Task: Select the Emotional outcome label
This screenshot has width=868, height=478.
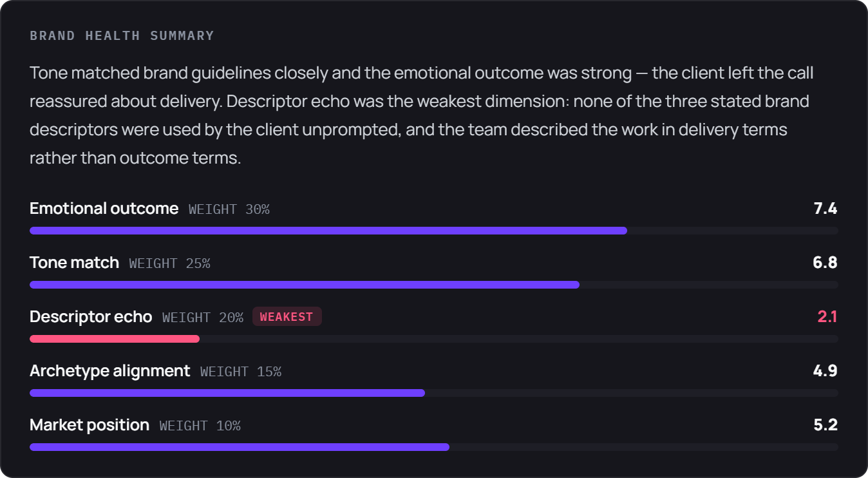Action: (x=104, y=209)
